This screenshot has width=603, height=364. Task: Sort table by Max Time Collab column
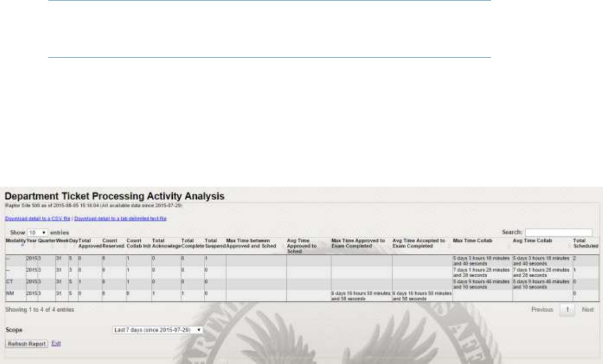(472, 241)
